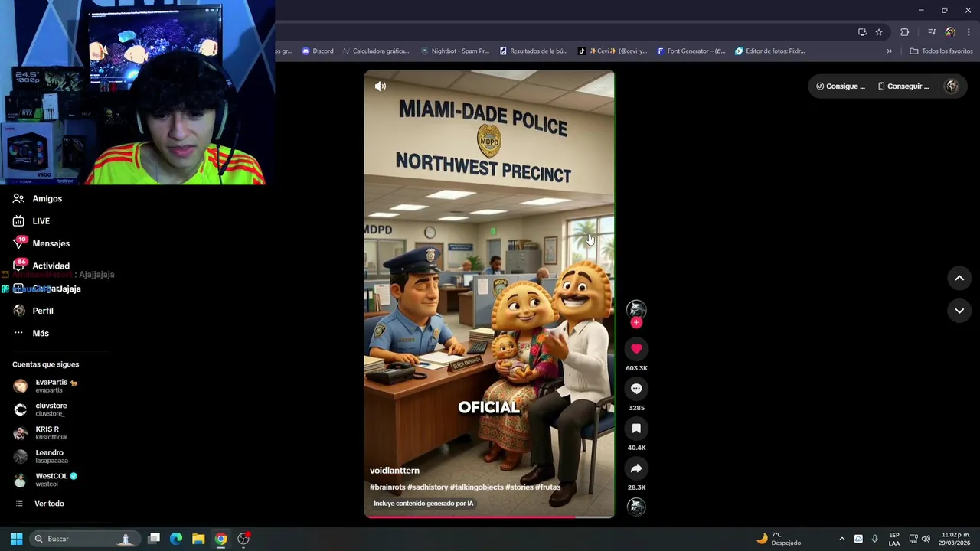This screenshot has width=980, height=551.
Task: Click the 'Conseguir ...' phone app button
Action: pyautogui.click(x=903, y=86)
